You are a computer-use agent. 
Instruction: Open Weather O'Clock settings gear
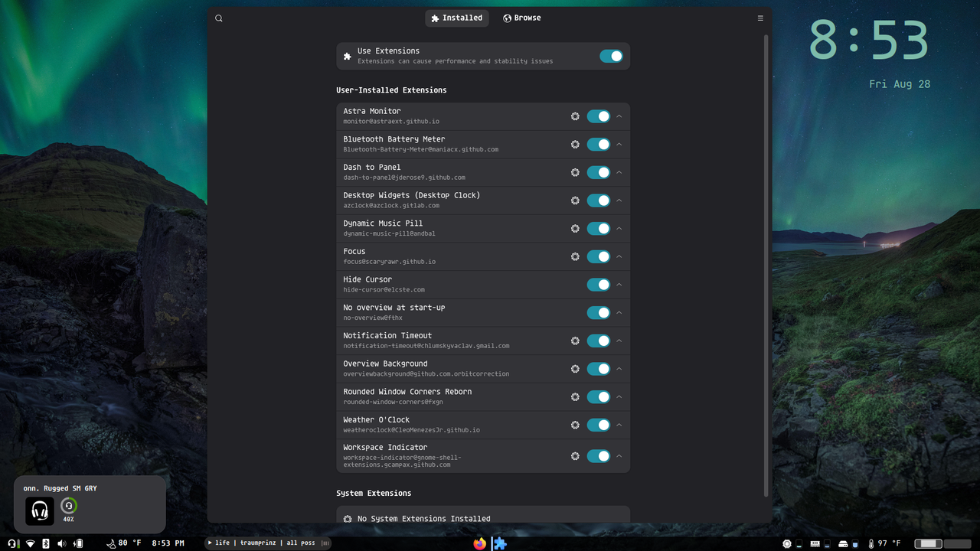[x=575, y=425]
